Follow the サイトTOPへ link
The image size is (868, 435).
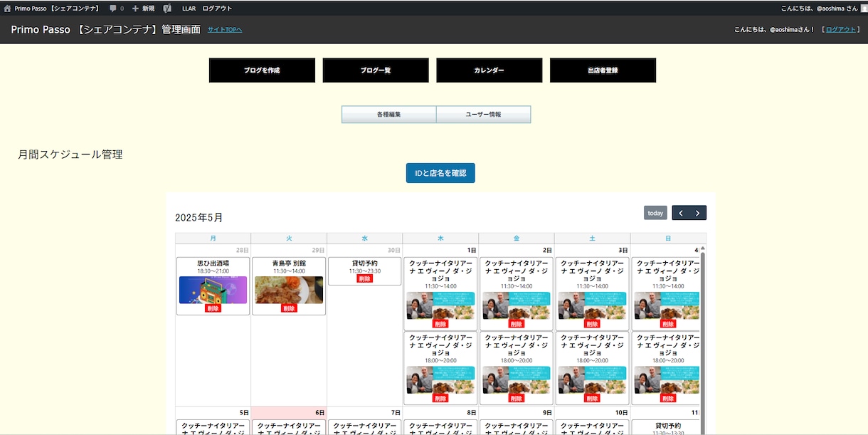point(225,29)
